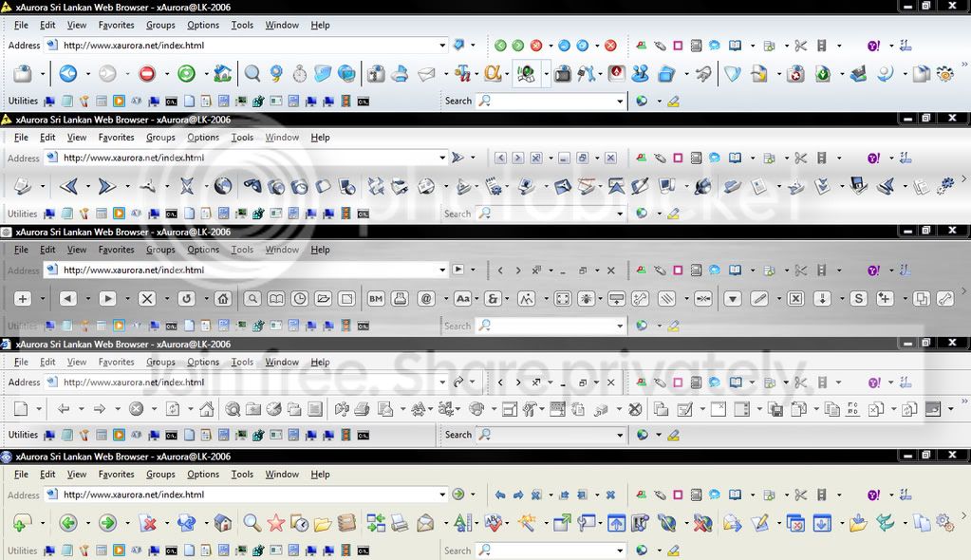The width and height of the screenshot is (971, 560).
Task: Click star Favorites icon in bottom window
Action: 275,523
